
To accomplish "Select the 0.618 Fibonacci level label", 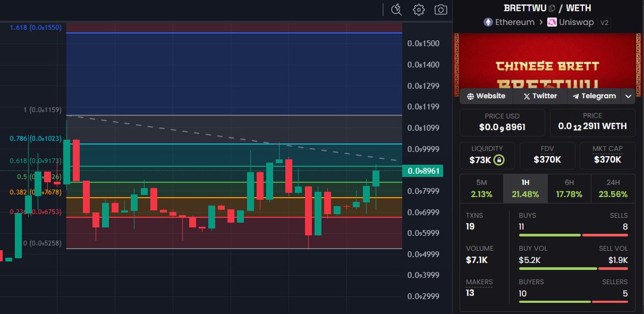I will pos(36,160).
